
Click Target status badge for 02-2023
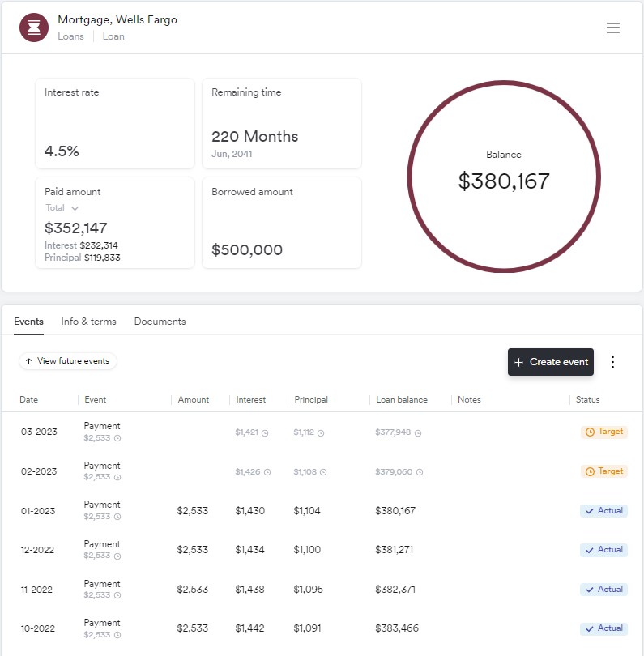pyautogui.click(x=603, y=471)
